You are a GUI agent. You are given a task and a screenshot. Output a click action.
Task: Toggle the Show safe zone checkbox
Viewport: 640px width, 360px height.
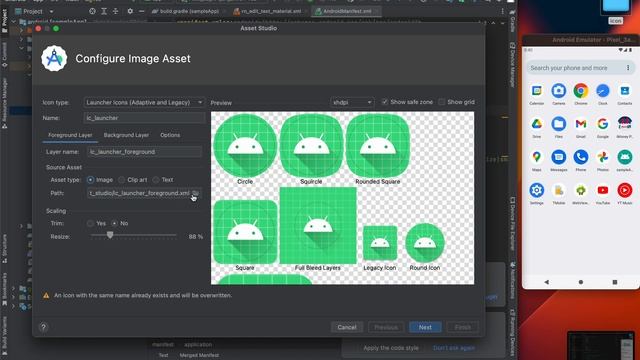[384, 102]
